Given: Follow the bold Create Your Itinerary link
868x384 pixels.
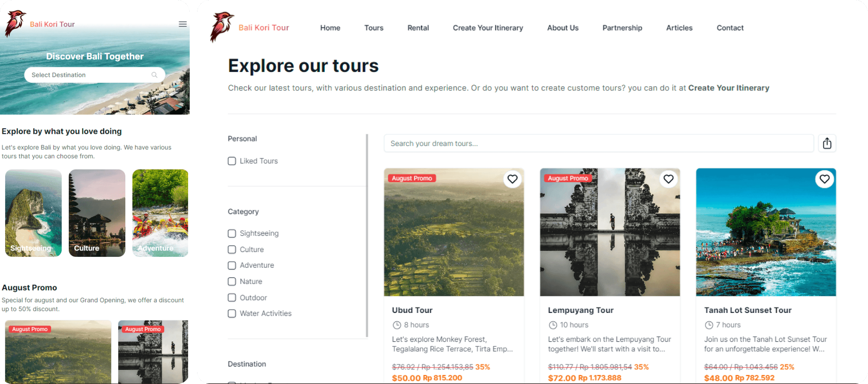Looking at the screenshot, I should point(729,88).
